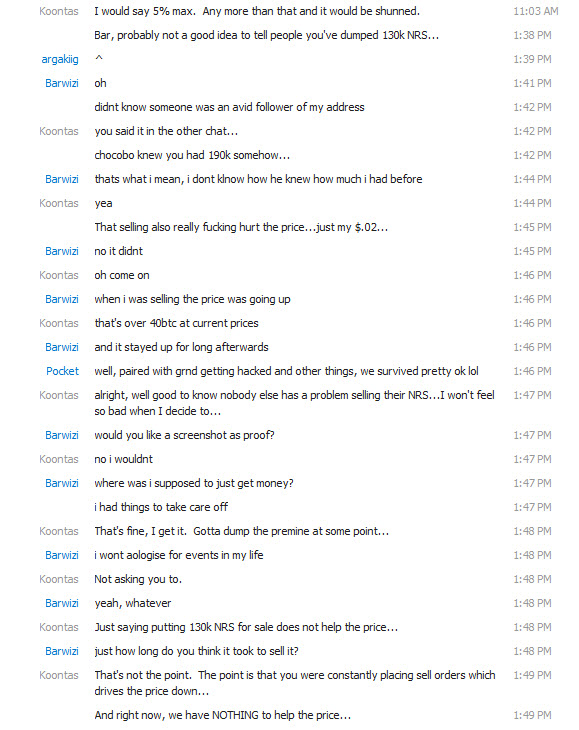Select Koontas name beside 'oh come on'
The width and height of the screenshot is (579, 730).
(x=59, y=275)
